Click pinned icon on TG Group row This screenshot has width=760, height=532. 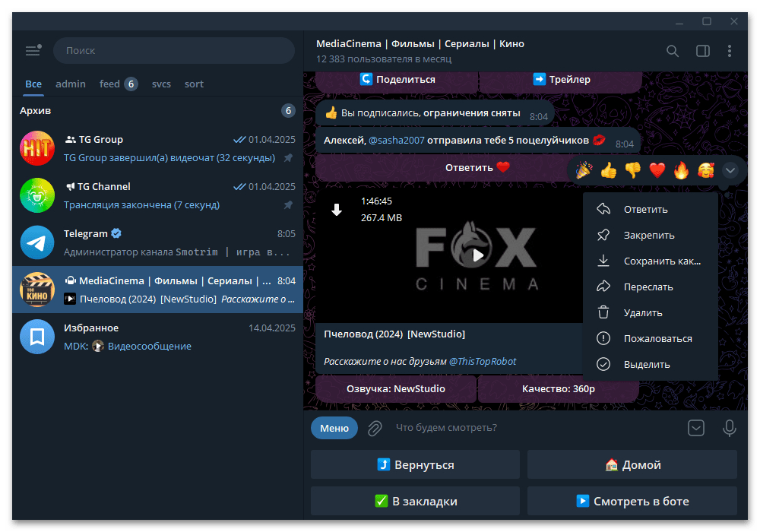[288, 158]
